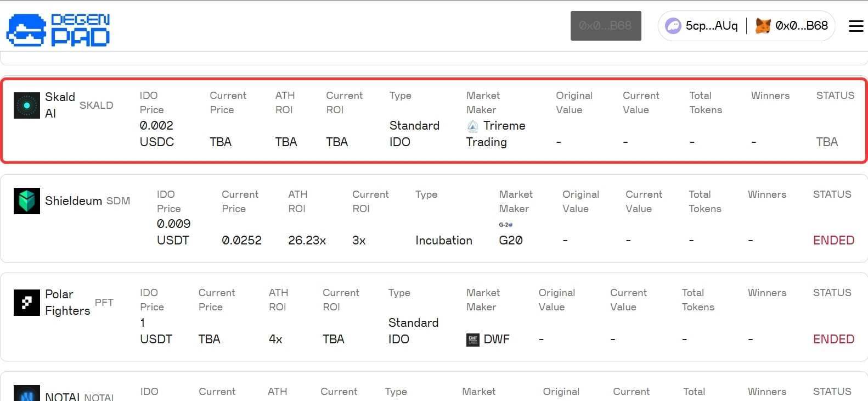868x401 pixels.
Task: Click Polar Fighters current ROI TBA
Action: [x=333, y=339]
